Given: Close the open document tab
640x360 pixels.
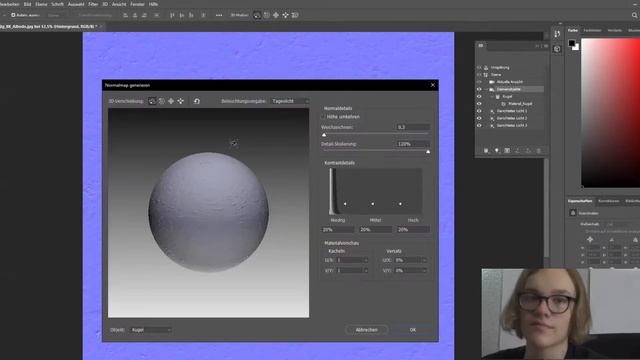Looking at the screenshot, I should tap(101, 27).
